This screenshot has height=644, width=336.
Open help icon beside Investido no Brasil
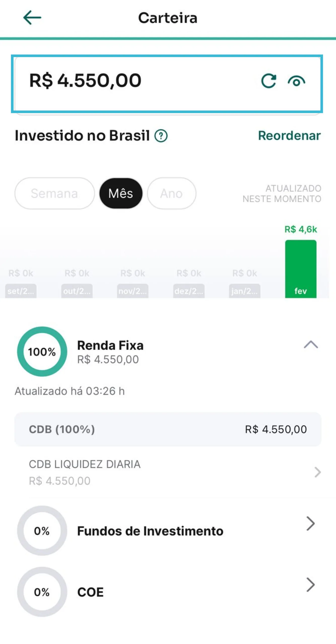[x=161, y=136]
